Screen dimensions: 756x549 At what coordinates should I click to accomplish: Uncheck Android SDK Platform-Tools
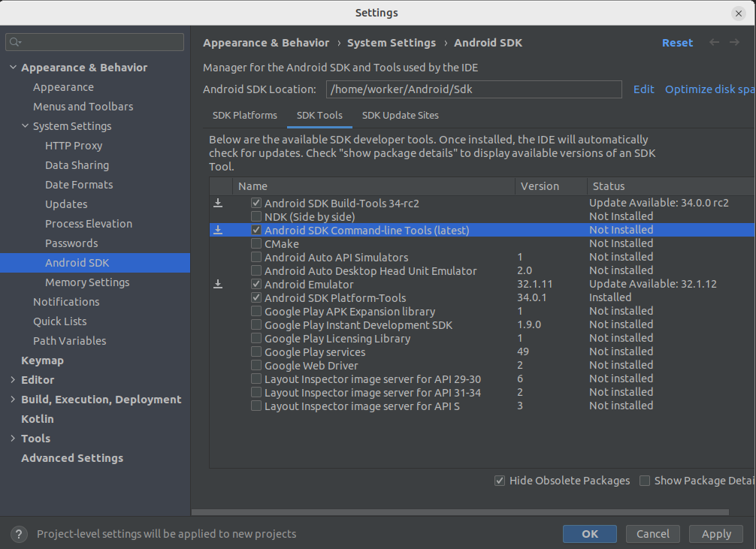[x=256, y=297]
